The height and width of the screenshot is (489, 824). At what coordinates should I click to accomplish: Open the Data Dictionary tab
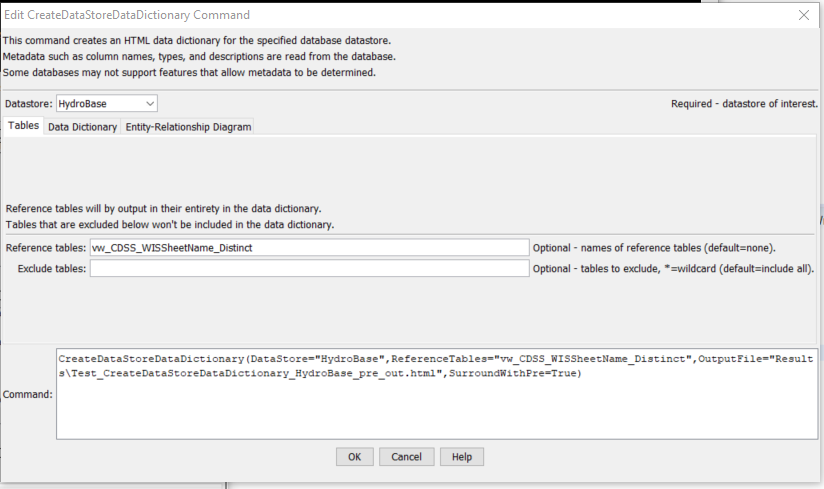pos(82,127)
